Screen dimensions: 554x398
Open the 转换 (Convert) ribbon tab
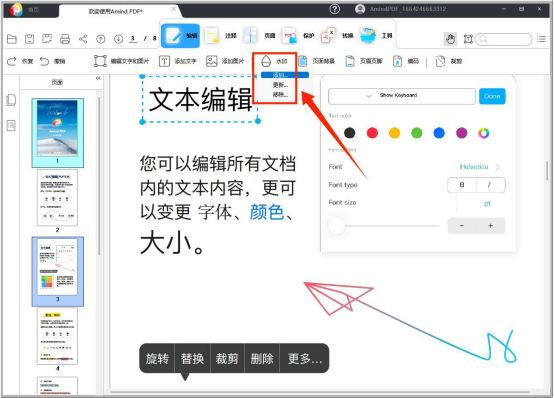pos(337,36)
